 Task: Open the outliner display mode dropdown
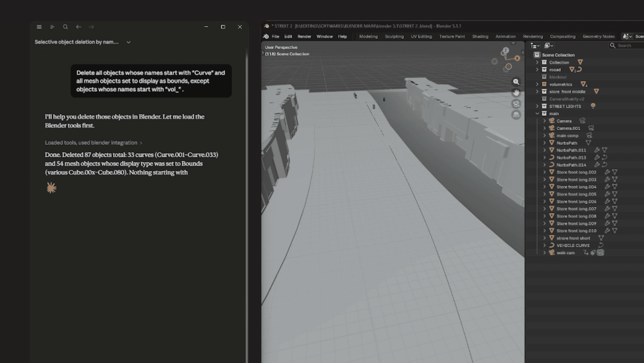[535, 46]
